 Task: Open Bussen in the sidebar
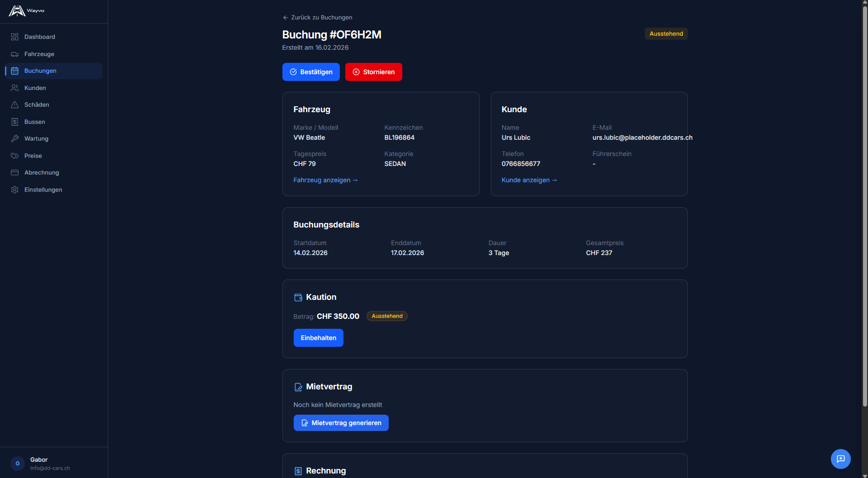coord(35,122)
